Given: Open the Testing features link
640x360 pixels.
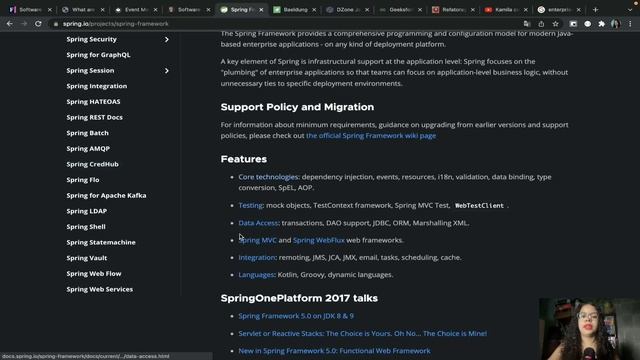Looking at the screenshot, I should pyautogui.click(x=250, y=205).
